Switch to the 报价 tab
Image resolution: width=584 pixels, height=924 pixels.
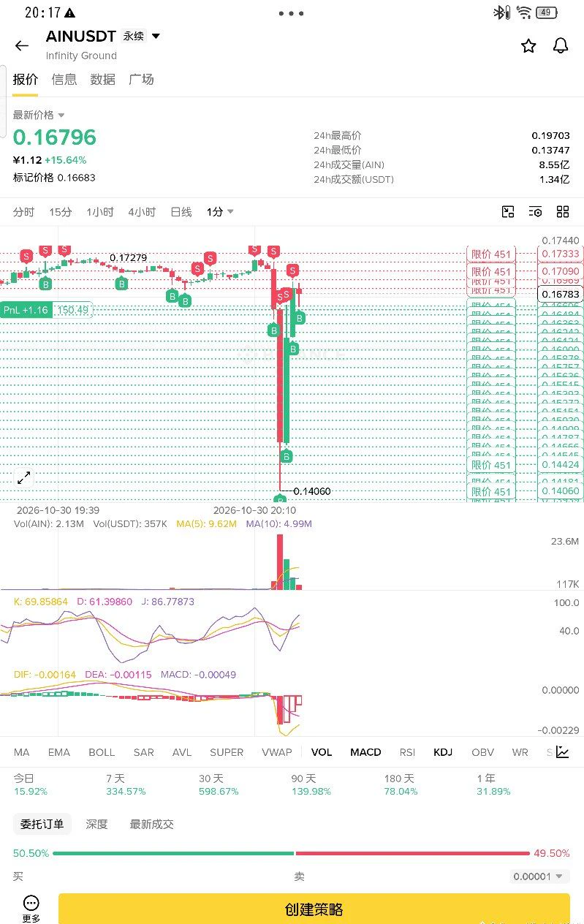(x=26, y=80)
